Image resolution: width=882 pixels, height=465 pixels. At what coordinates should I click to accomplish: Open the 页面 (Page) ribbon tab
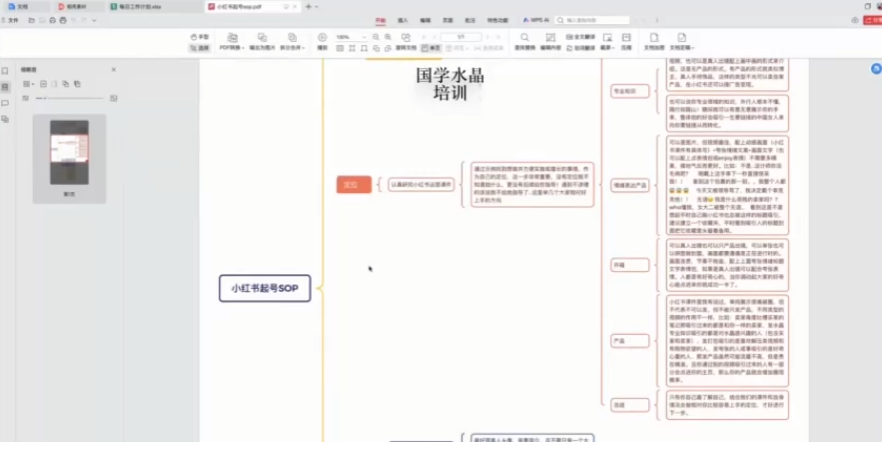point(447,20)
